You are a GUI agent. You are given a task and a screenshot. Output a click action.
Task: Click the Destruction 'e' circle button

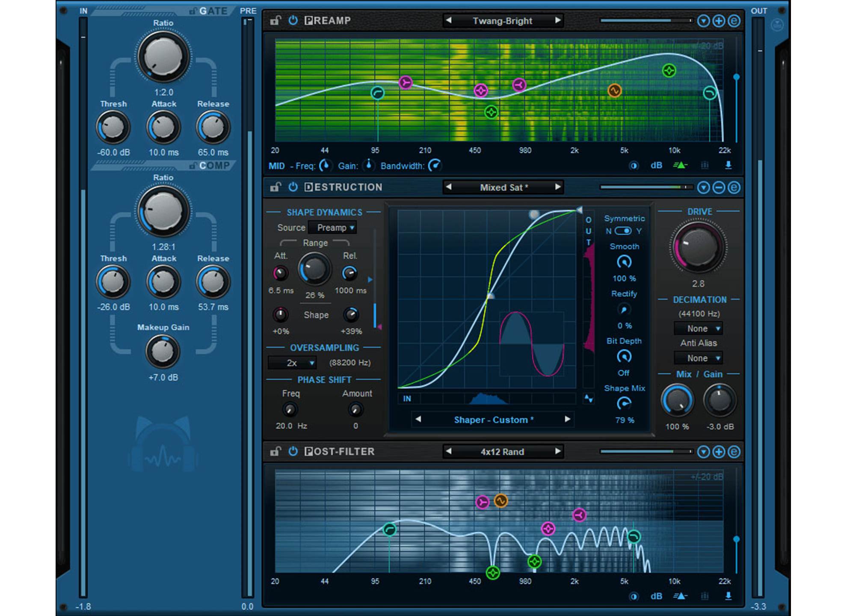(x=734, y=187)
